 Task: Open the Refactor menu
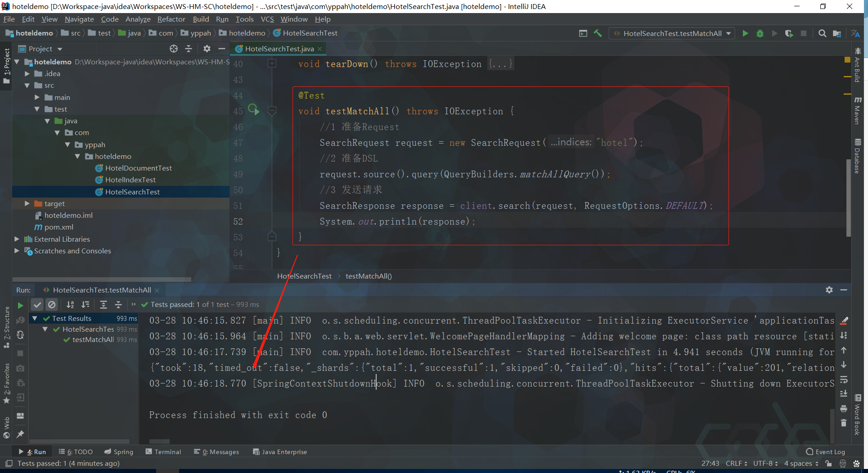coord(171,19)
